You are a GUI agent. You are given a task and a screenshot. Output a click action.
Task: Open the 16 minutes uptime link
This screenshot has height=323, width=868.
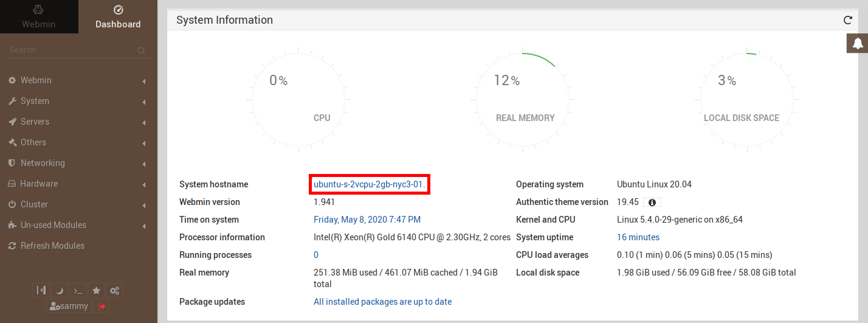coord(638,237)
